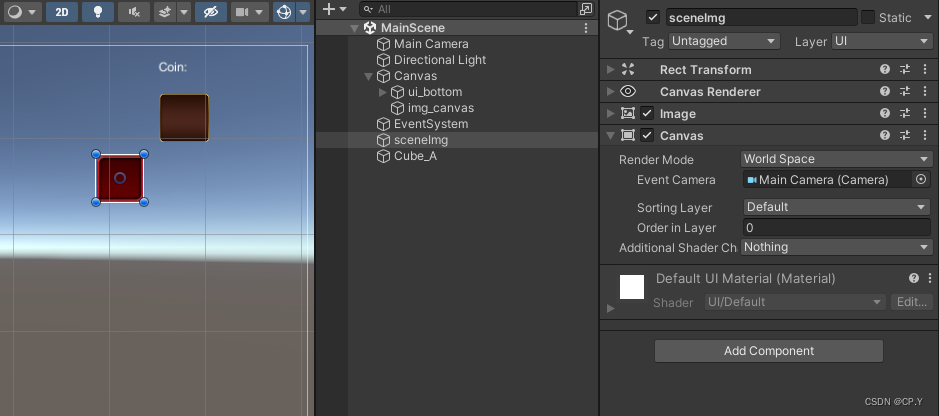This screenshot has height=416, width=939.
Task: Open Canvas component presets icon
Action: tap(905, 136)
